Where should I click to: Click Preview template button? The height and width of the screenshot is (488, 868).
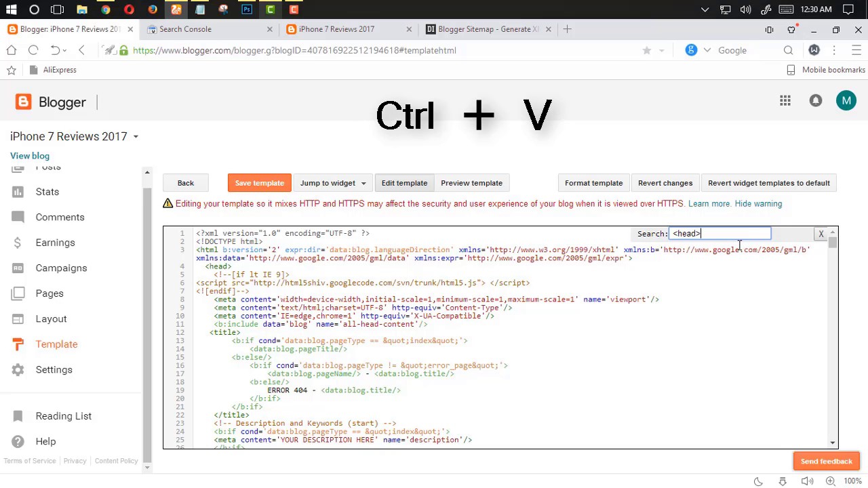471,183
